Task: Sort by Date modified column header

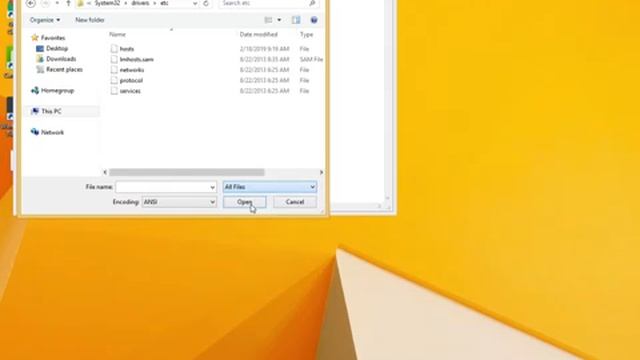Action: [x=259, y=34]
